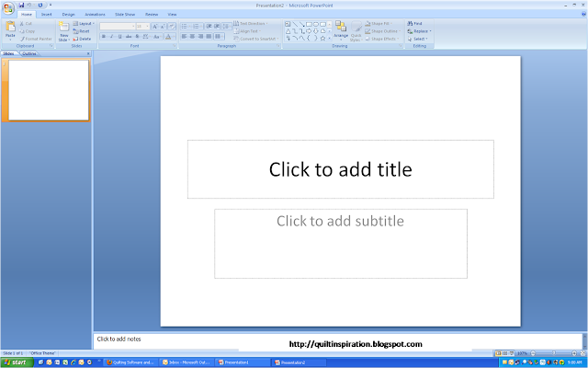Expand the shapes gallery More arrow

tap(329, 39)
